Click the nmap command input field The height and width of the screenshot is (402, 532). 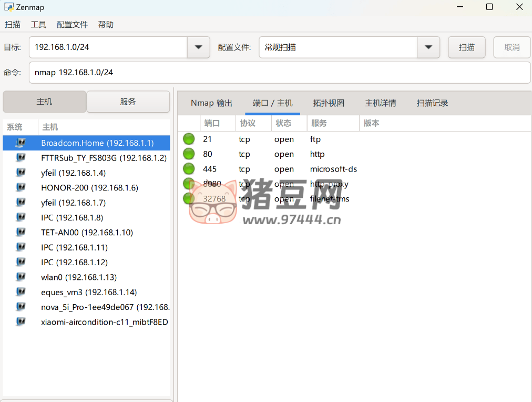[279, 73]
